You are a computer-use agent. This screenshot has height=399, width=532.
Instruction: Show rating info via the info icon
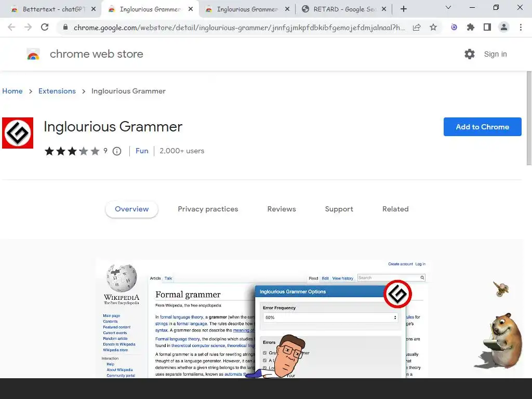117,151
